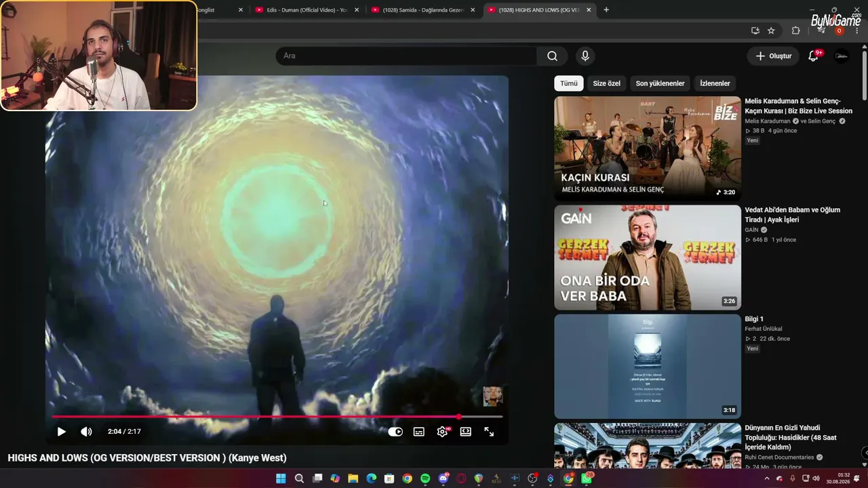The image size is (868, 488).
Task: Open Microsoft Store from the taskbar
Action: pos(389,479)
